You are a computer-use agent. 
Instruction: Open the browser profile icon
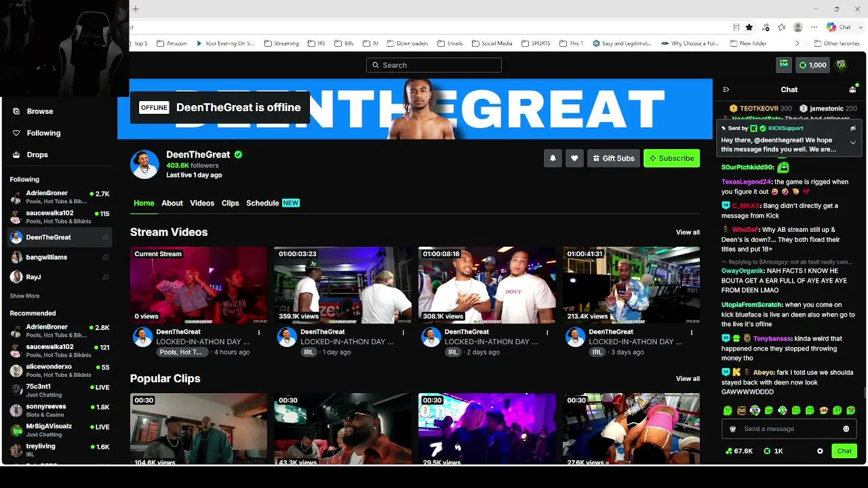tap(798, 27)
